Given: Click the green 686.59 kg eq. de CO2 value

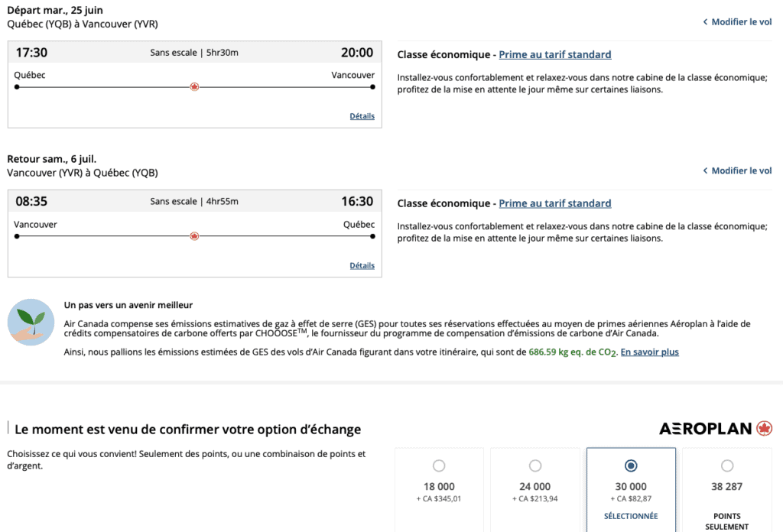Looking at the screenshot, I should tap(572, 352).
